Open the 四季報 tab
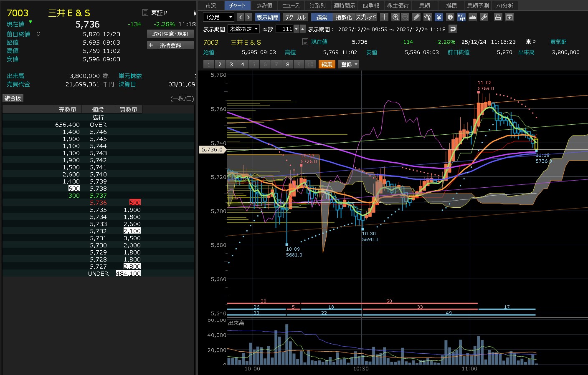588x375 pixels. tap(371, 5)
